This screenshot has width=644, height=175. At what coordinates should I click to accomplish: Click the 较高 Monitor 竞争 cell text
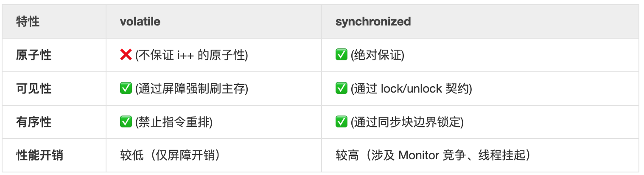pos(433,155)
